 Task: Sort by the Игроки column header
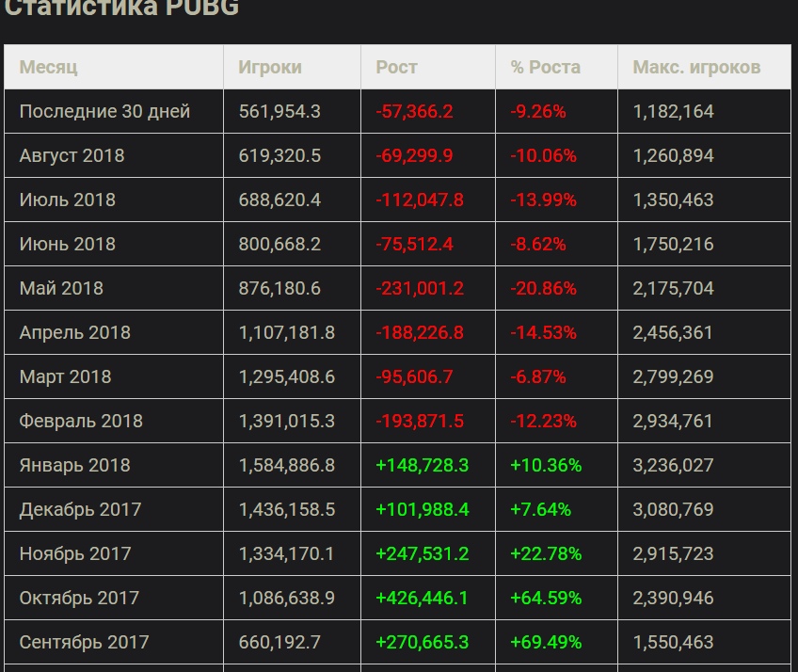coord(270,68)
